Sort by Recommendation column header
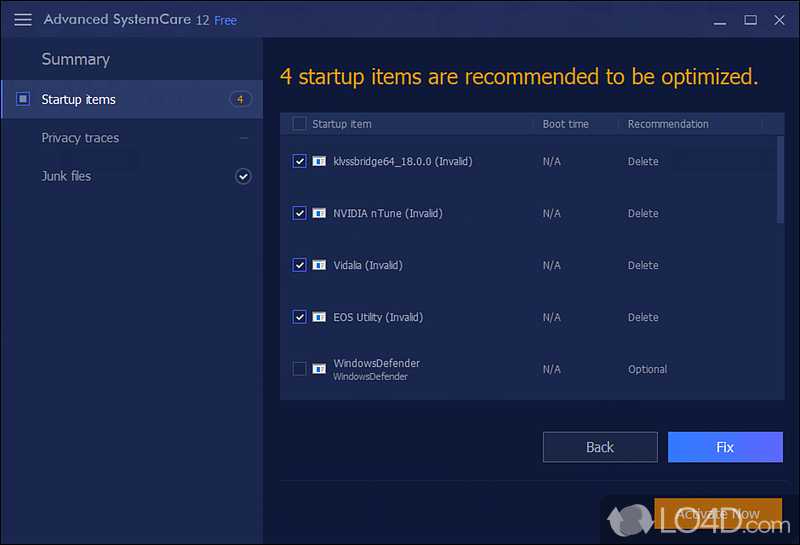800x545 pixels. coord(668,124)
